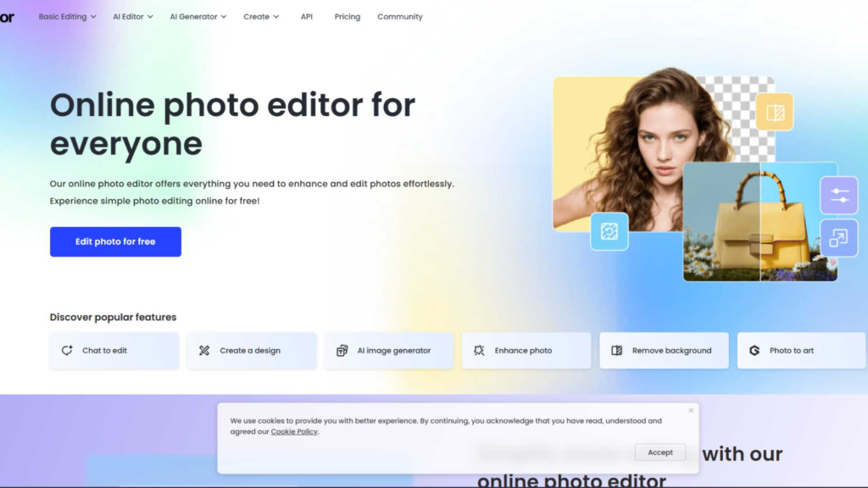Open the Create dropdown menu
The height and width of the screenshot is (488, 868).
[261, 17]
